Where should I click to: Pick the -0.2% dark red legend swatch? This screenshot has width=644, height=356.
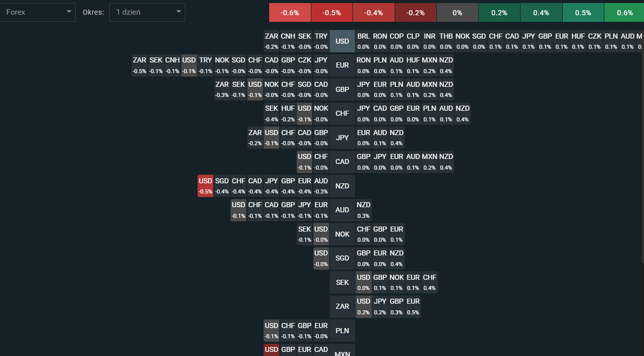[415, 13]
